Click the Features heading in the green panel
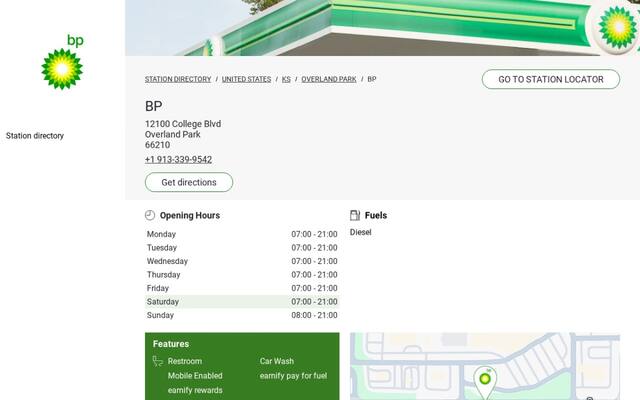 click(x=171, y=344)
